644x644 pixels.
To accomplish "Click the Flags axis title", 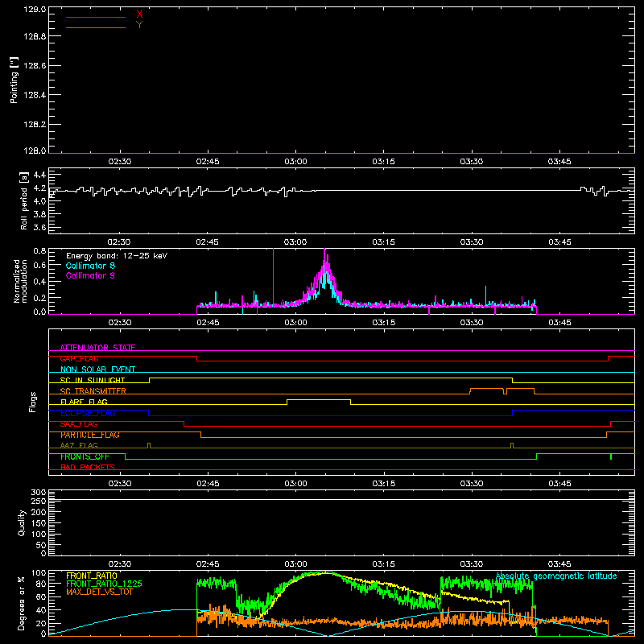I will pyautogui.click(x=32, y=402).
